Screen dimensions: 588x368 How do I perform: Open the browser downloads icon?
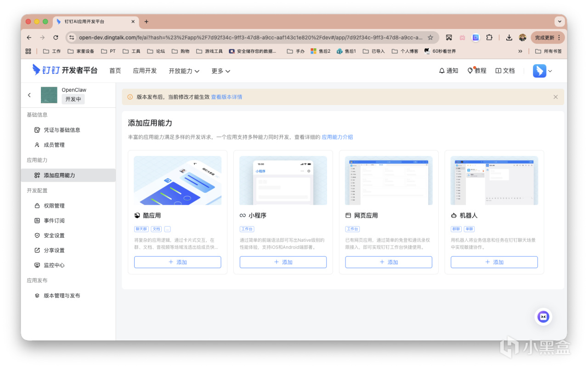[509, 38]
